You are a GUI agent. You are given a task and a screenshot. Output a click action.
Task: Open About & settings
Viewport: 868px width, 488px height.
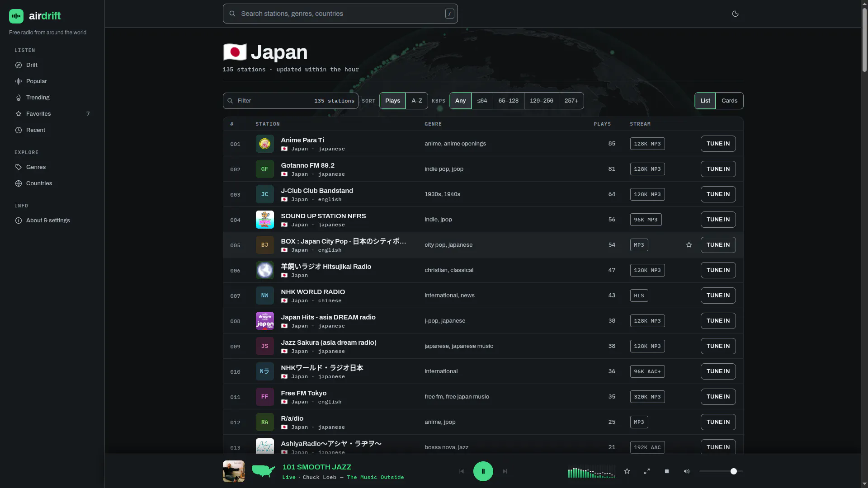point(52,221)
